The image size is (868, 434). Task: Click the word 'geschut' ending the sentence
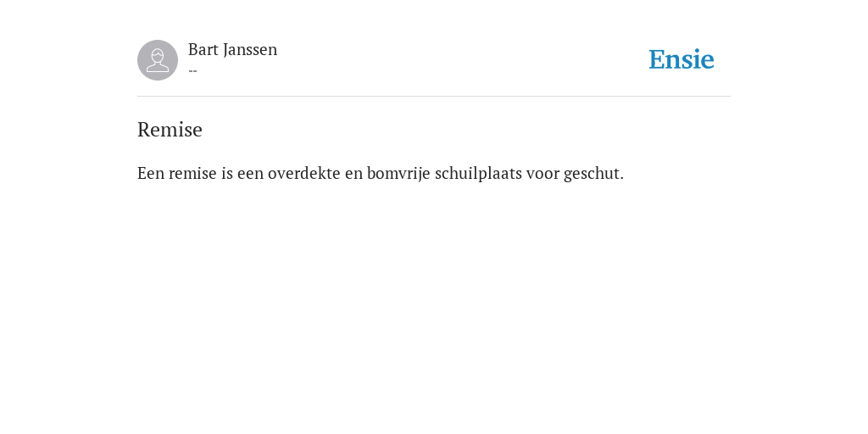pos(592,175)
